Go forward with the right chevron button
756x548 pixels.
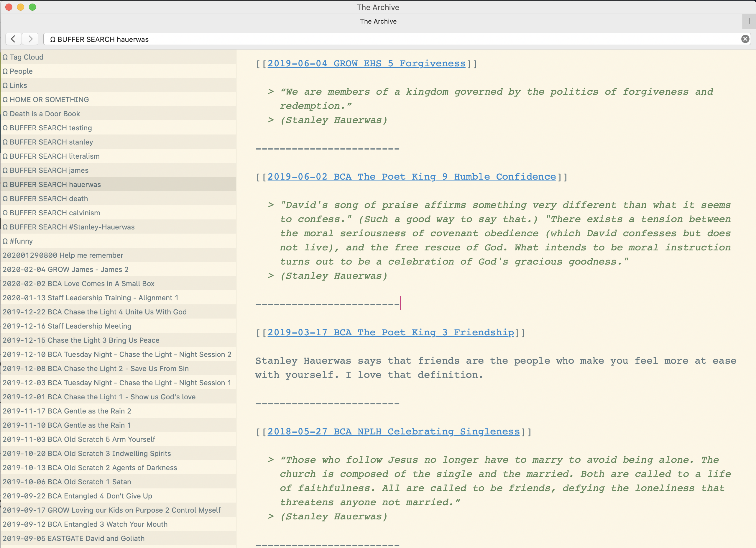point(30,39)
